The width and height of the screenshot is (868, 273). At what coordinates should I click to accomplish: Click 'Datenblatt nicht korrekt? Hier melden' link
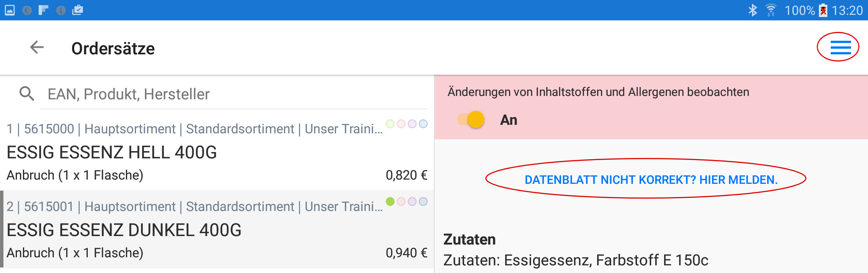(651, 180)
